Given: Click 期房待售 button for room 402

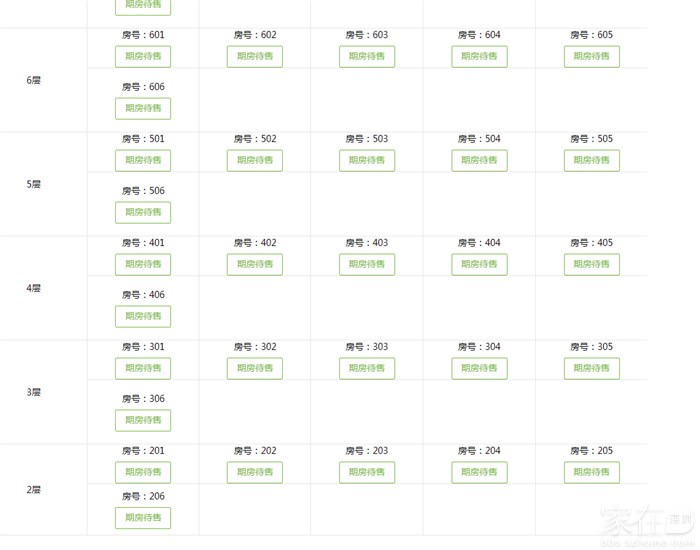Looking at the screenshot, I should [255, 265].
